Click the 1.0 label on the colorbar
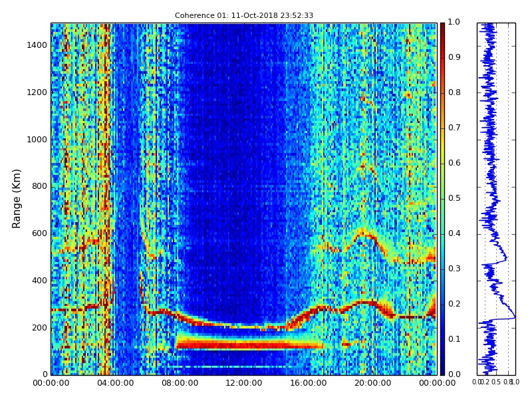 click(454, 22)
